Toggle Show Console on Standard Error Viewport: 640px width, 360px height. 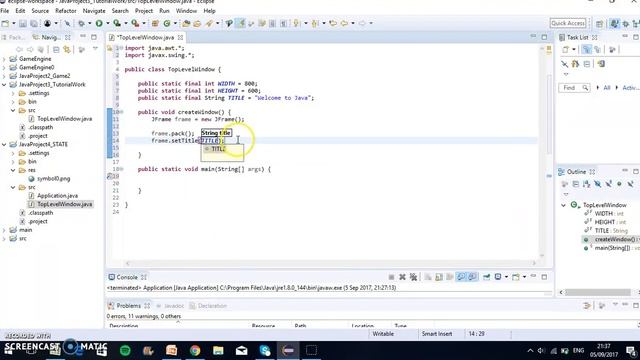[472, 277]
